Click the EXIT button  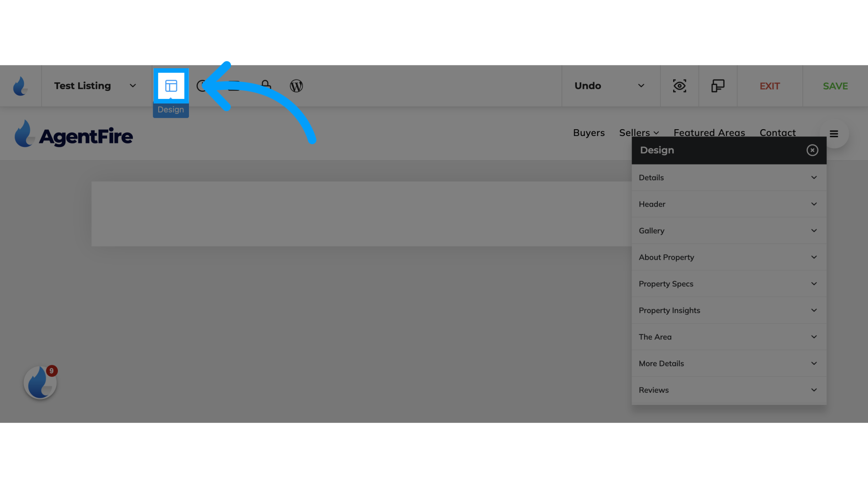[770, 86]
